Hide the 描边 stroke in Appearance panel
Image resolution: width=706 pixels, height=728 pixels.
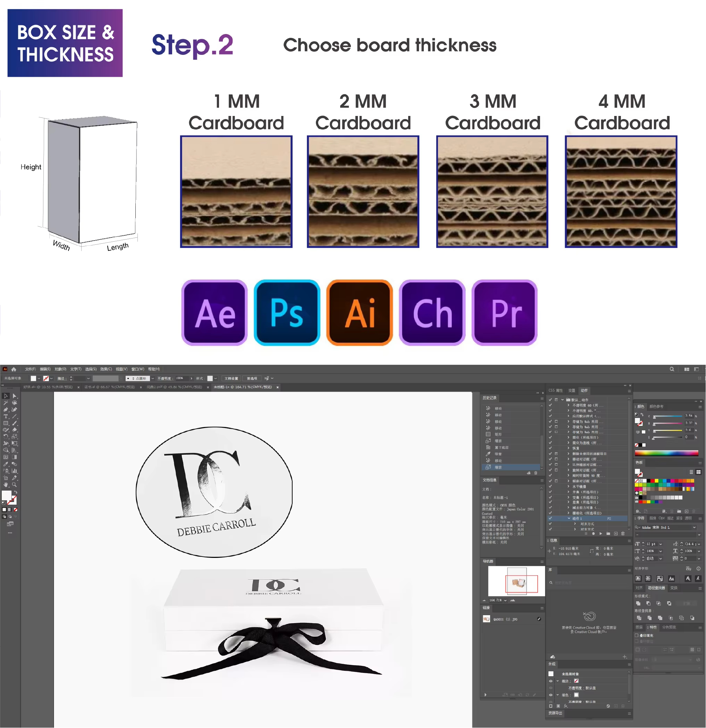551,681
